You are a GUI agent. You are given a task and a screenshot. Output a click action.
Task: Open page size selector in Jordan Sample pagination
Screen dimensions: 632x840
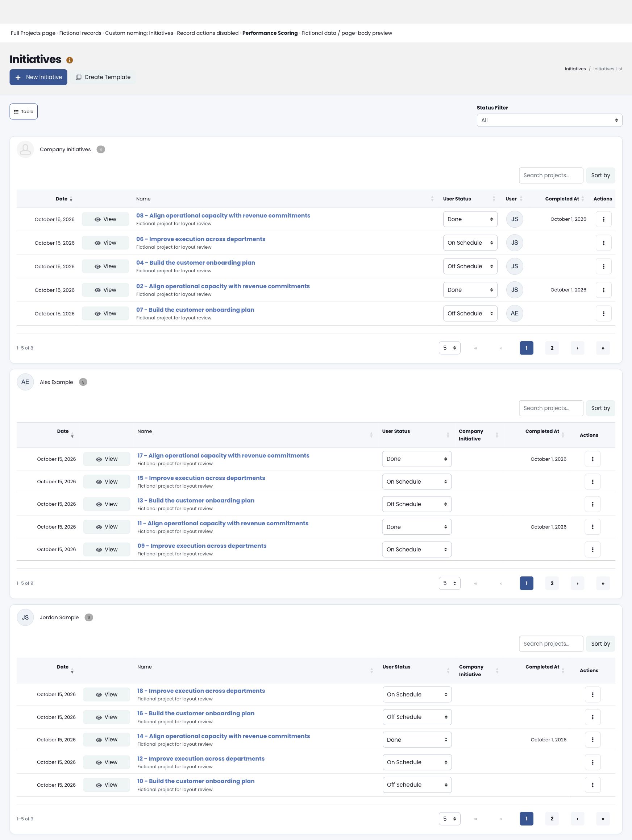[x=449, y=819]
